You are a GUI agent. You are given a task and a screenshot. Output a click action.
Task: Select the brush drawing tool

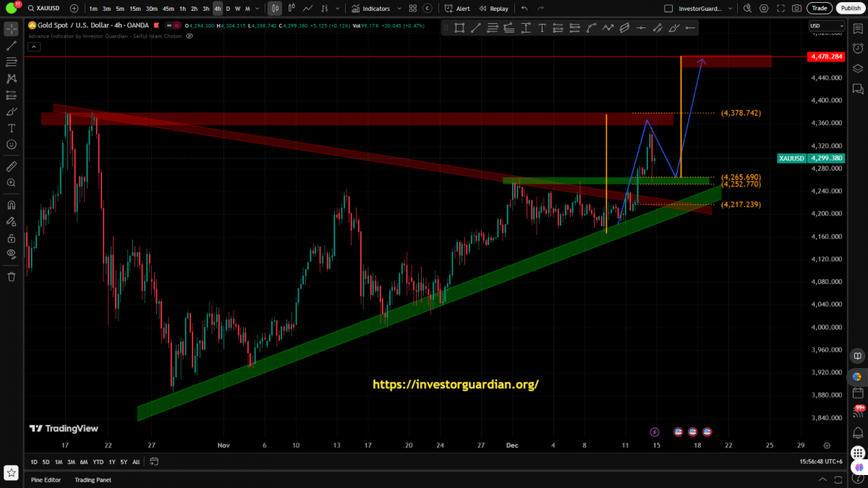pyautogui.click(x=11, y=111)
